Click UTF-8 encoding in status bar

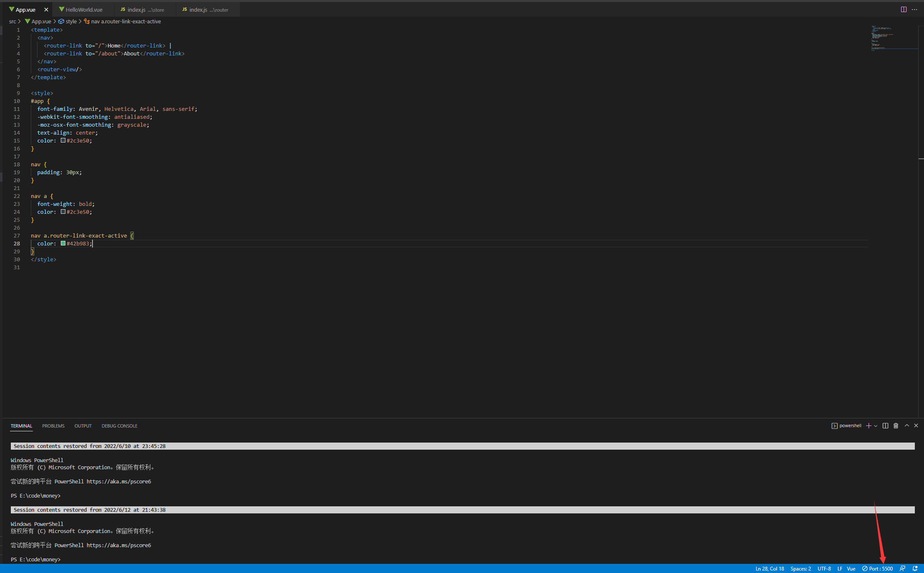(824, 568)
